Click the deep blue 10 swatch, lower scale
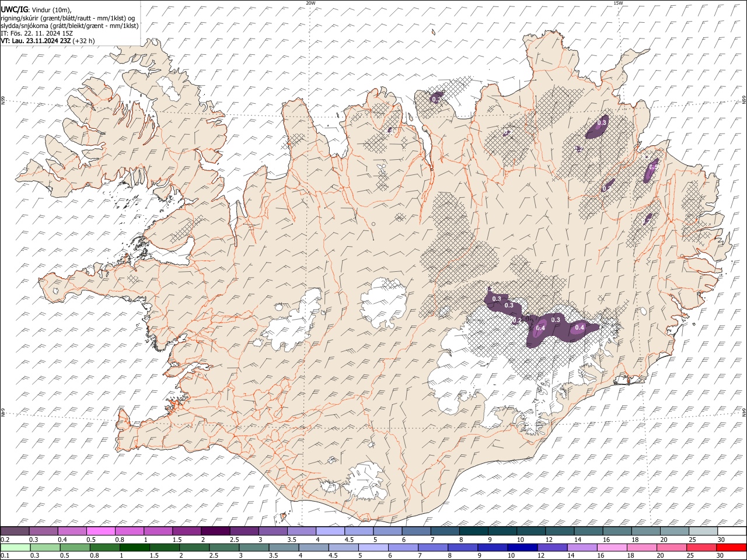 [522, 547]
